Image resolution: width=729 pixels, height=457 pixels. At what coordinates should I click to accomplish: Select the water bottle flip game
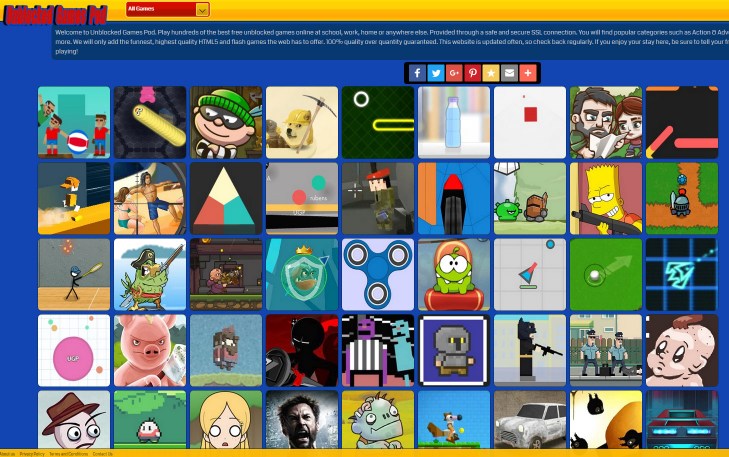pos(454,122)
